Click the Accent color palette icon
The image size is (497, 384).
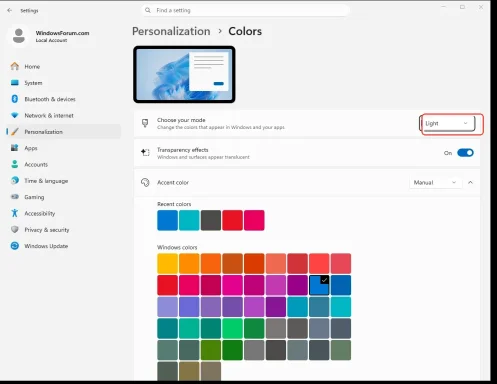coord(145,182)
